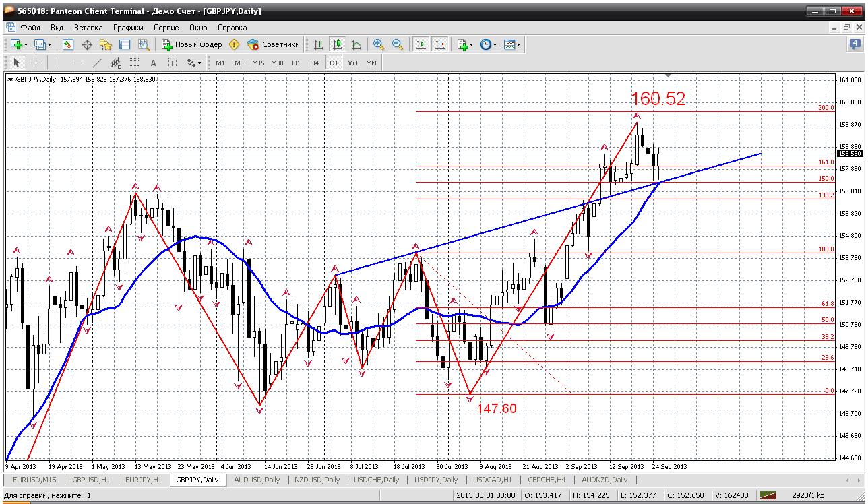Viewport: 868px width, 504px height.
Task: Open the Navigator panel star-folder icon
Action: (x=106, y=44)
